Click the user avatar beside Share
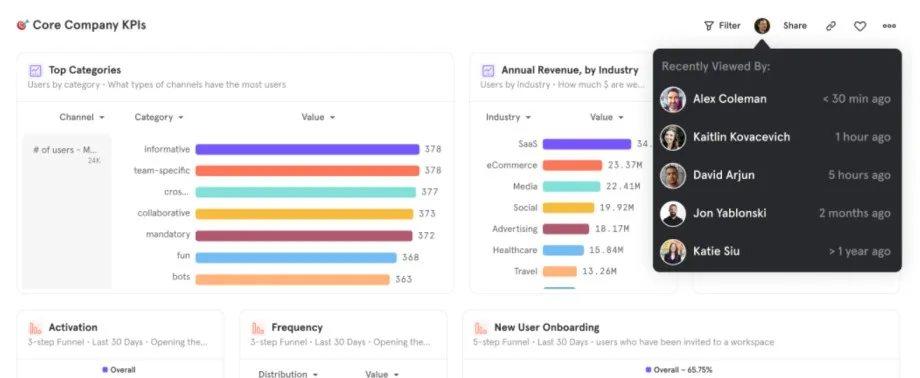920x378 pixels. (762, 26)
